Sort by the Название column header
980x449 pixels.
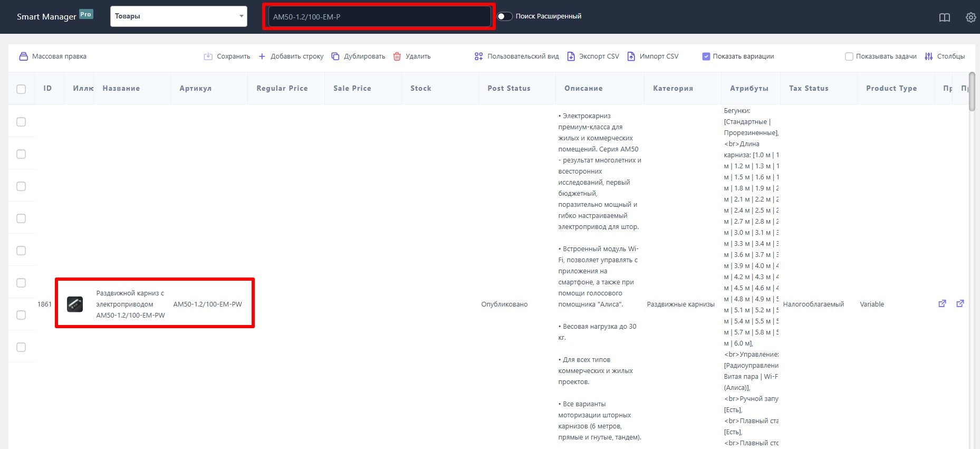pos(121,88)
